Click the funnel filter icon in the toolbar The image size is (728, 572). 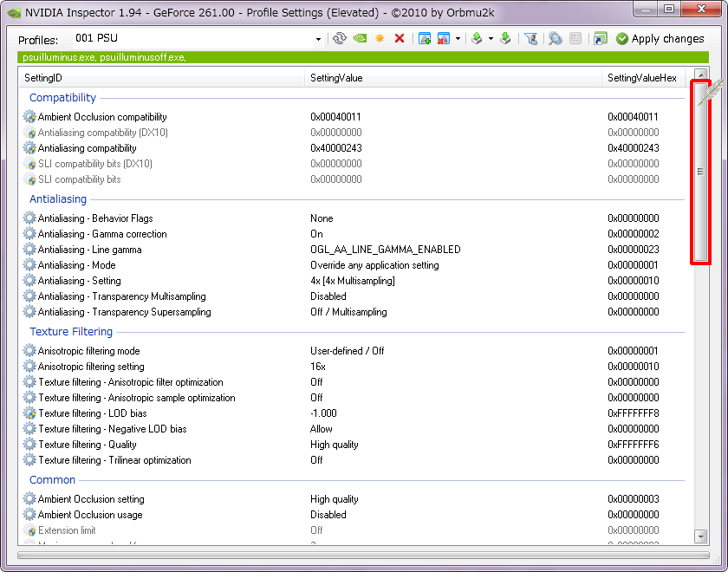tap(530, 38)
